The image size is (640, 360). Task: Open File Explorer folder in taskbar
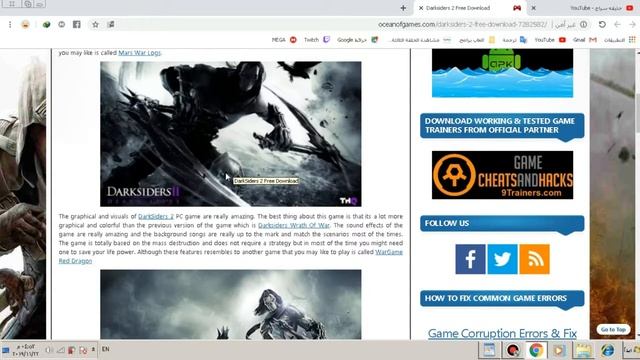click(583, 350)
